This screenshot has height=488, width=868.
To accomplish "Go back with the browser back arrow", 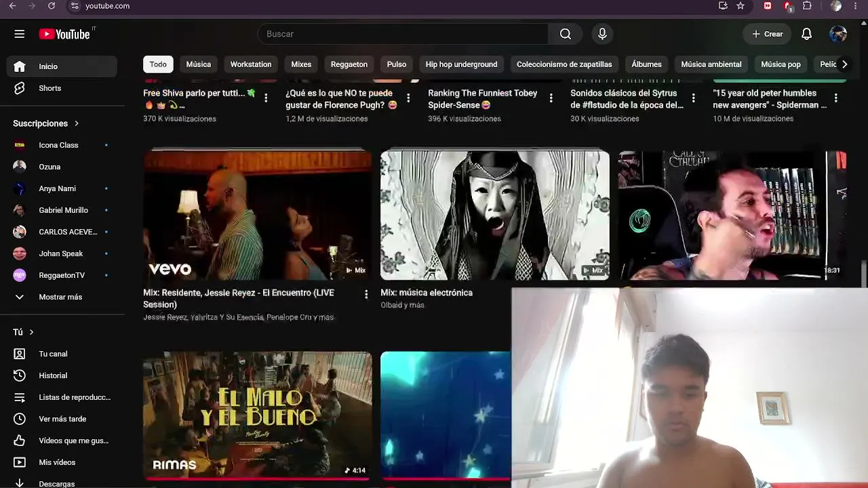I will (12, 6).
